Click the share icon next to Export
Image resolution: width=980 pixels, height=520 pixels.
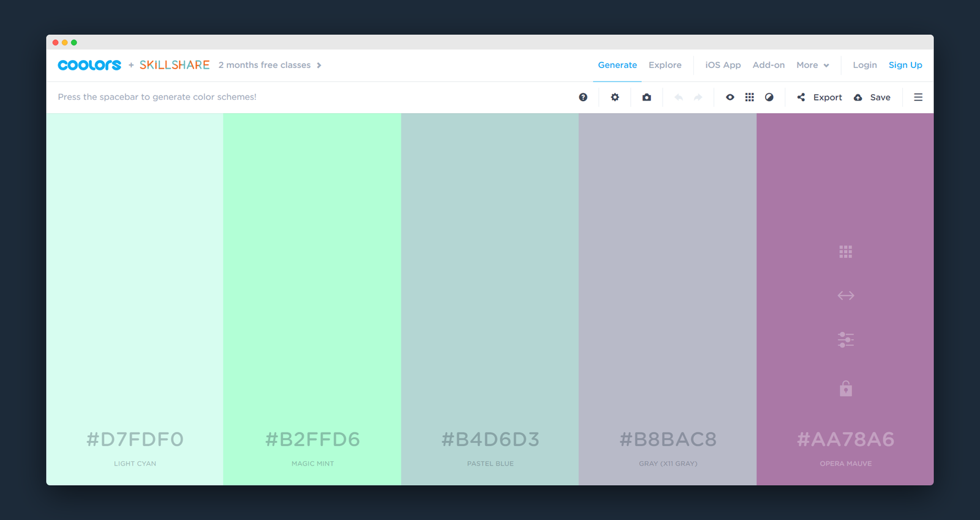tap(801, 97)
